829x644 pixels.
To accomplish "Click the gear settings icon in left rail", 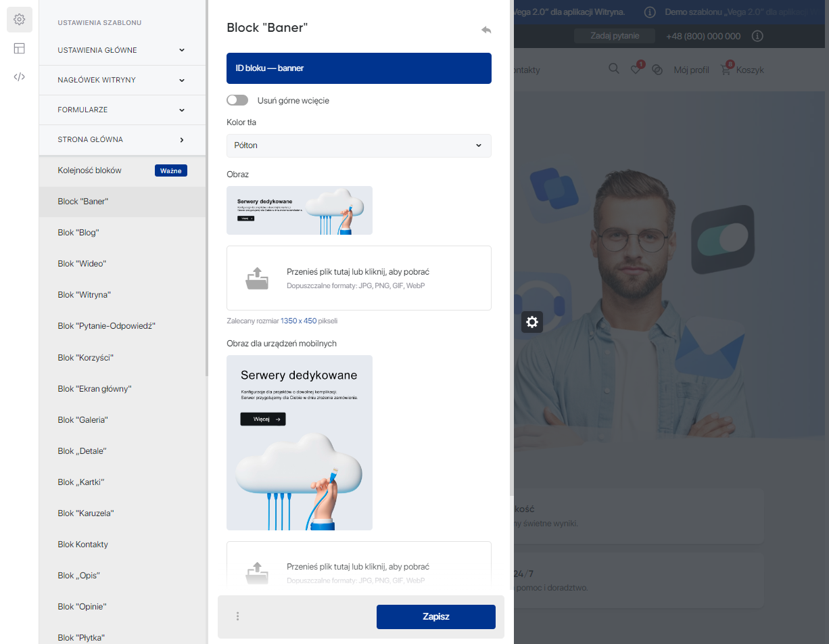I will coord(19,20).
